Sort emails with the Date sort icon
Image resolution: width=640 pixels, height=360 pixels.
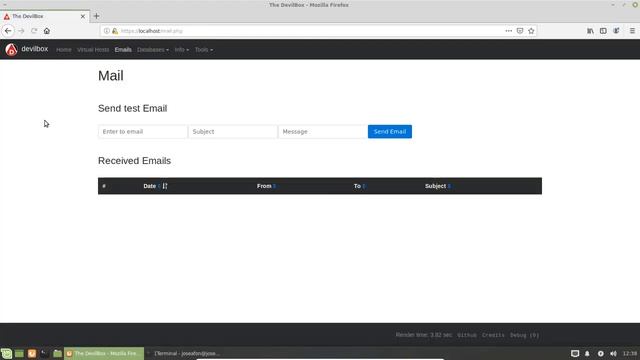click(x=165, y=186)
